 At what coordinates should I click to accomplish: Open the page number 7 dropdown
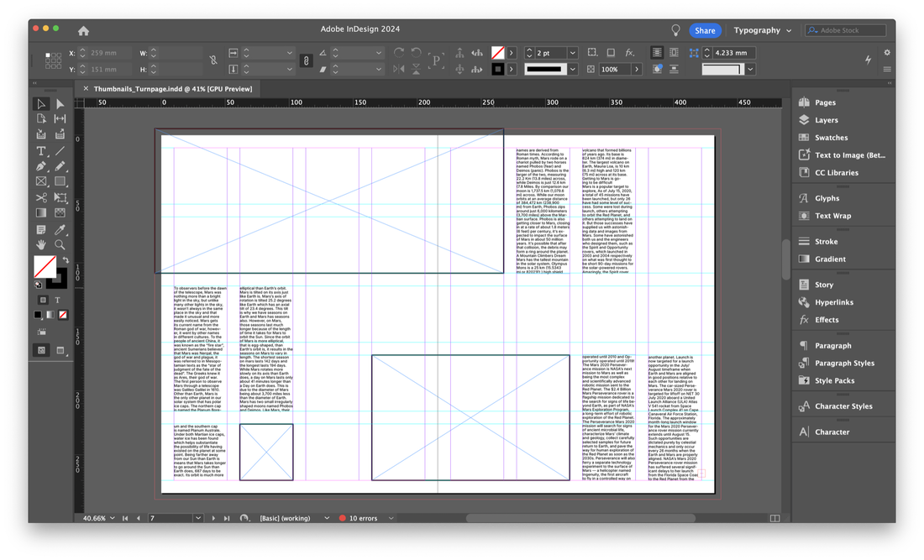(198, 518)
